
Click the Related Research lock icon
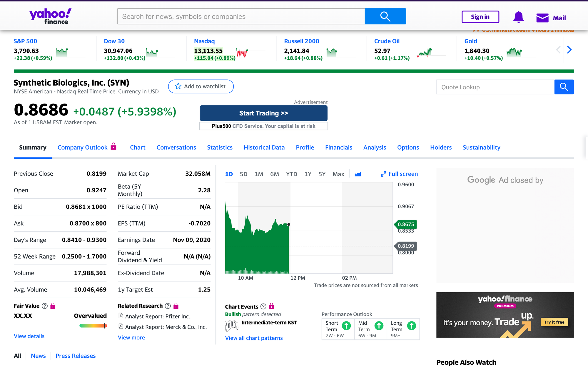pos(176,306)
